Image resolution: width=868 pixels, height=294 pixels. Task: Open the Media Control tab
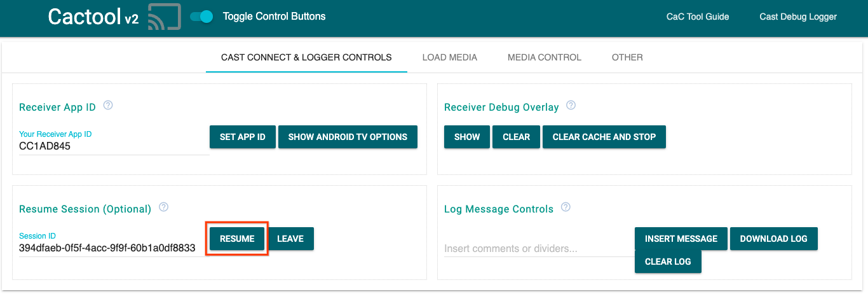click(544, 57)
